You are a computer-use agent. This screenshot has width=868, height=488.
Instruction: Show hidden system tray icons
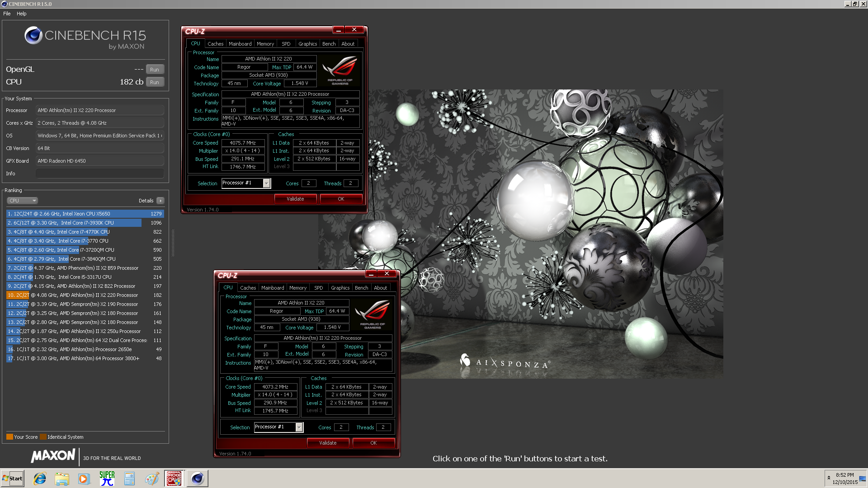[829, 478]
